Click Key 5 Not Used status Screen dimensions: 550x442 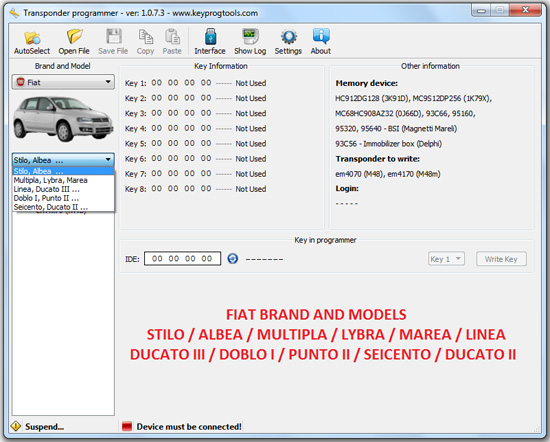(251, 143)
